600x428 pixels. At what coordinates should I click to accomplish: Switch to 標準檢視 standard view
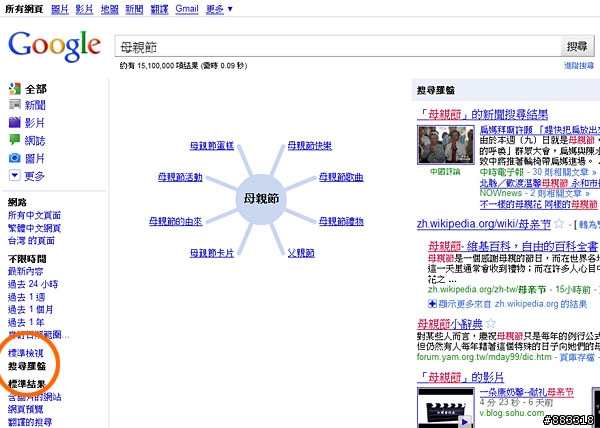[26, 353]
